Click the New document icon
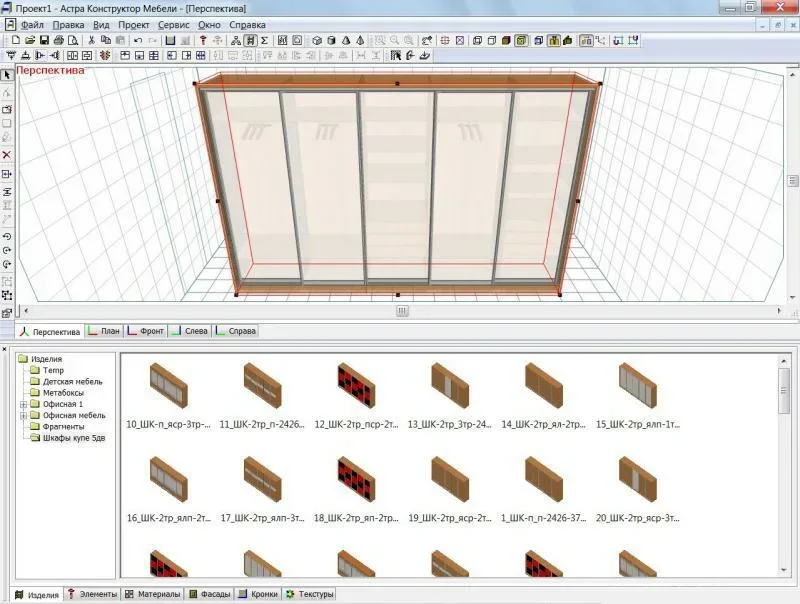 [16, 41]
